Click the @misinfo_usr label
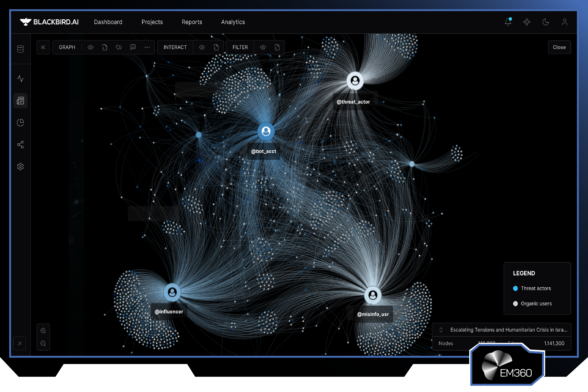 pyautogui.click(x=373, y=314)
